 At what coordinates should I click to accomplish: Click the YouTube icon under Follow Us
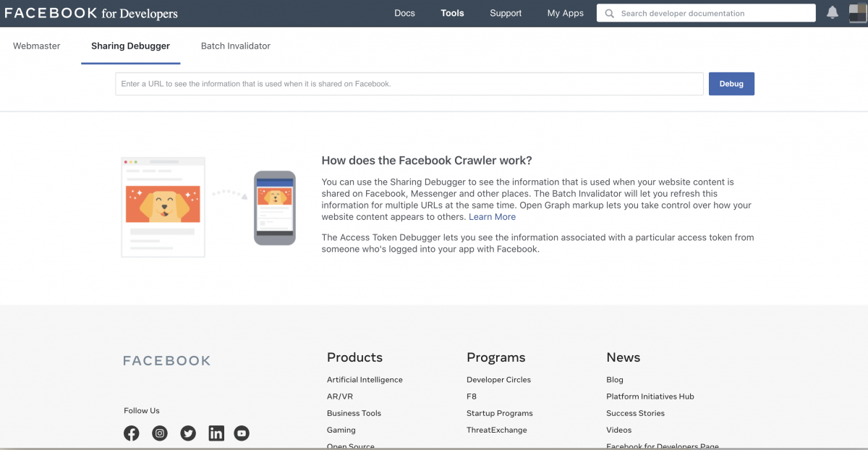pyautogui.click(x=241, y=433)
